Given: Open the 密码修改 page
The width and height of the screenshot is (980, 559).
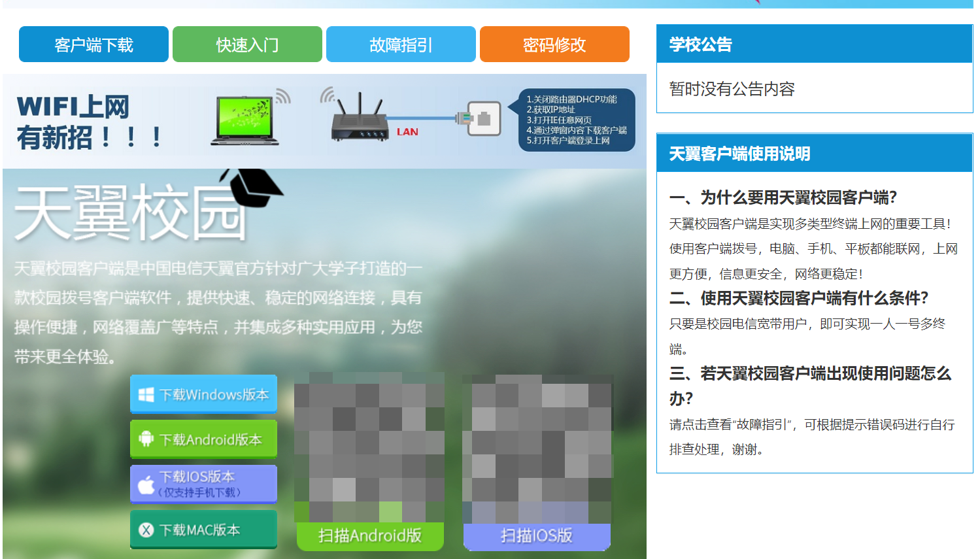Looking at the screenshot, I should pos(554,44).
